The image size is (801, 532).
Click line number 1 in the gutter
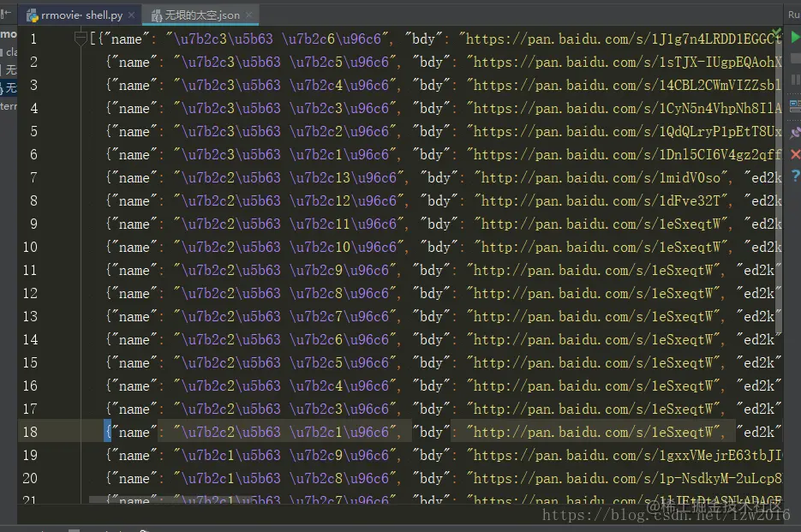(x=33, y=39)
